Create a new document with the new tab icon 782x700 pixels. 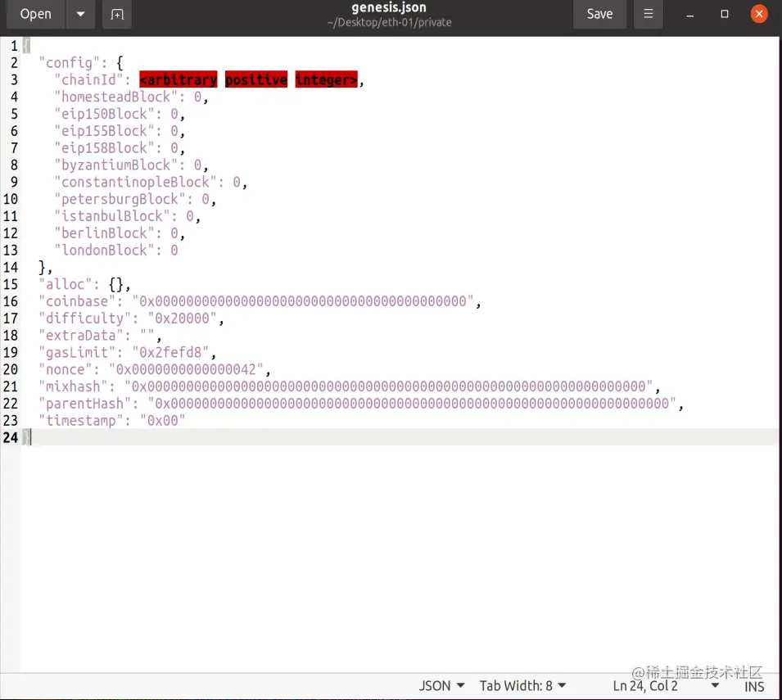pyautogui.click(x=117, y=15)
